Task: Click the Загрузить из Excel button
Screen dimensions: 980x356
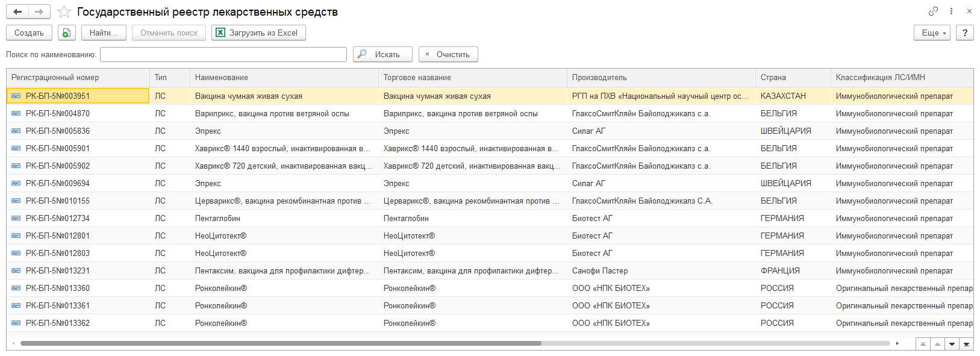Action: (258, 33)
